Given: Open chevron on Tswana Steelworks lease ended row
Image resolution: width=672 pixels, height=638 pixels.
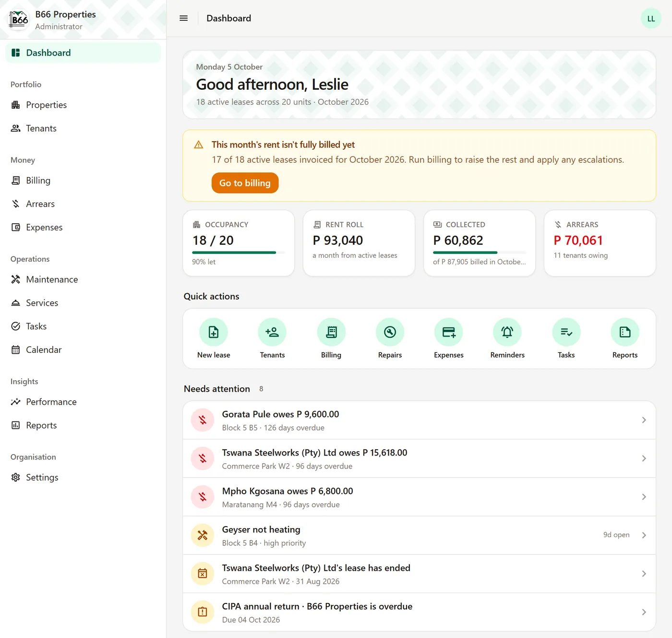Looking at the screenshot, I should tap(644, 574).
